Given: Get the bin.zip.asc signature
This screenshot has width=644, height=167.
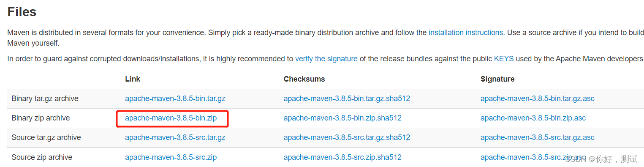Looking at the screenshot, I should [x=533, y=118].
